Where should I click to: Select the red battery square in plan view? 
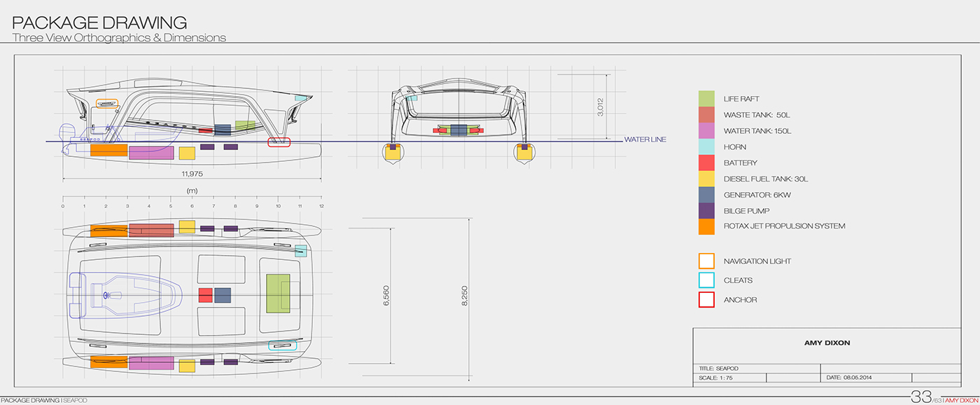pyautogui.click(x=205, y=295)
